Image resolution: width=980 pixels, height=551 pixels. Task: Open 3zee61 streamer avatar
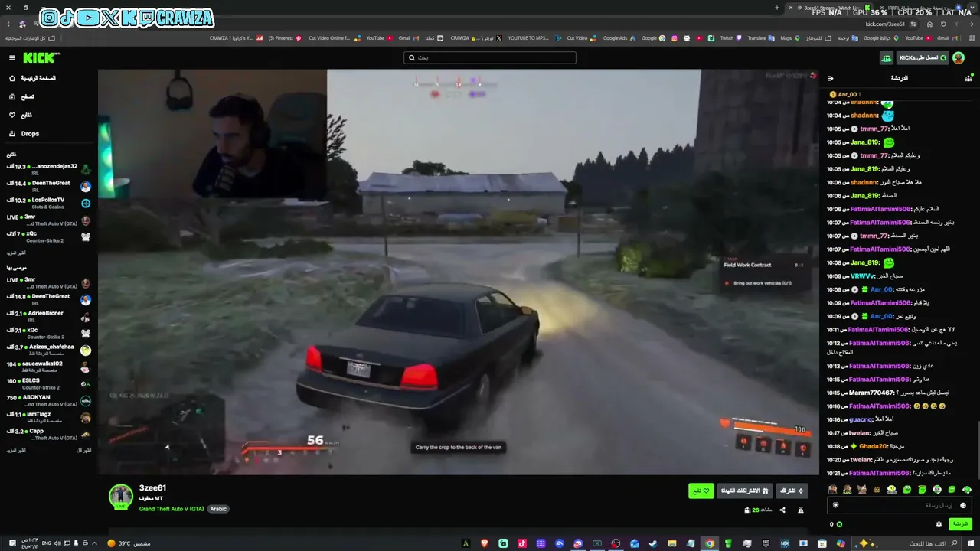[x=121, y=497]
